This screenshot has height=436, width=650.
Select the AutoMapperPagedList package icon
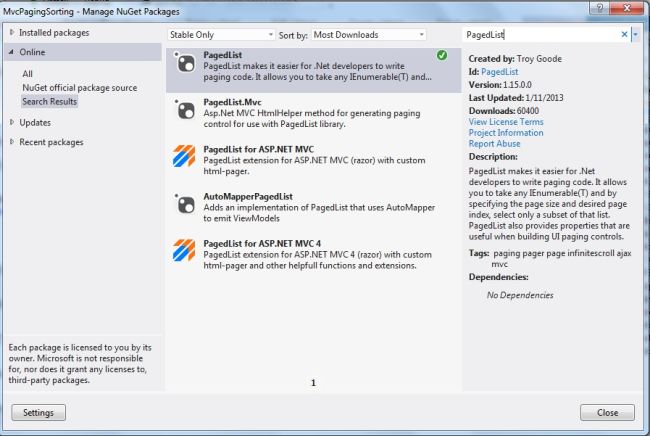point(184,204)
